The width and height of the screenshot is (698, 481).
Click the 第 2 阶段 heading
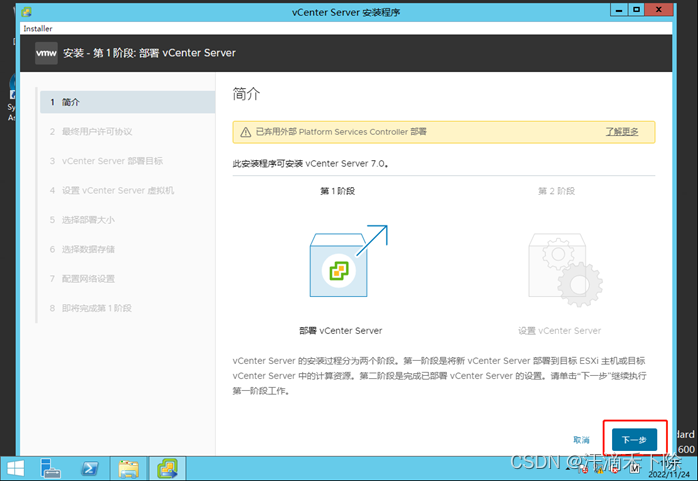pyautogui.click(x=556, y=191)
